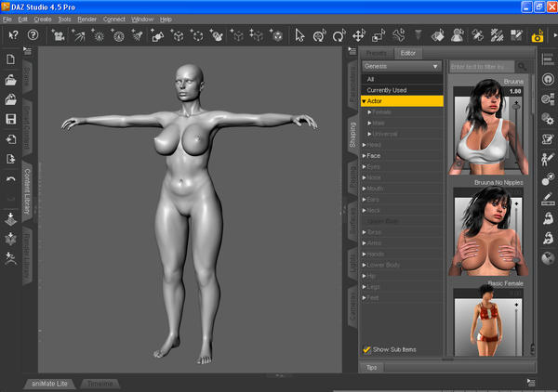
Task: Open the Content Library side tab
Action: 27,190
